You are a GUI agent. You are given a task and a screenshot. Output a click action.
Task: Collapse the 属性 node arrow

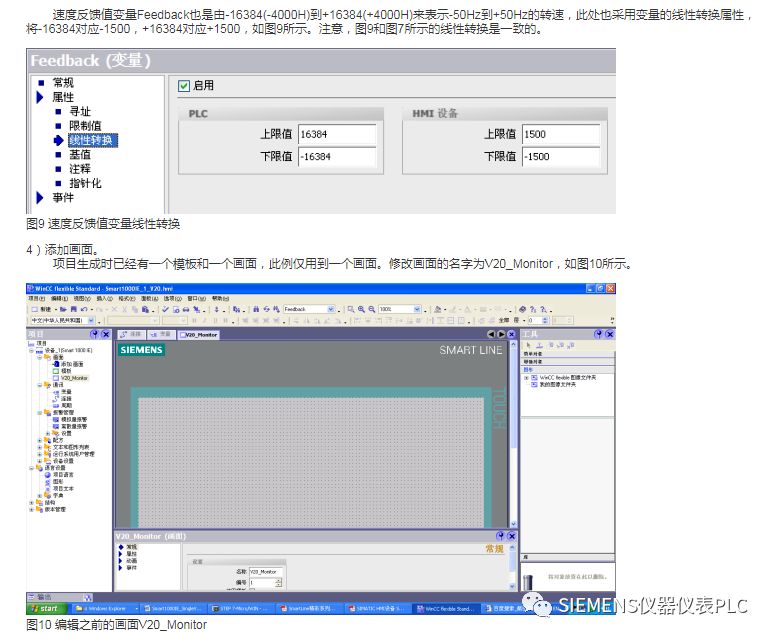pos(40,97)
